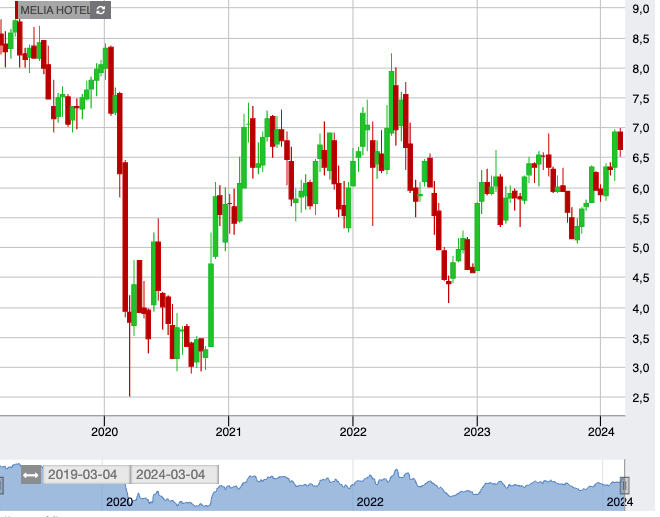660x517 pixels.
Task: Click the 9,0 price axis label
Action: click(640, 9)
